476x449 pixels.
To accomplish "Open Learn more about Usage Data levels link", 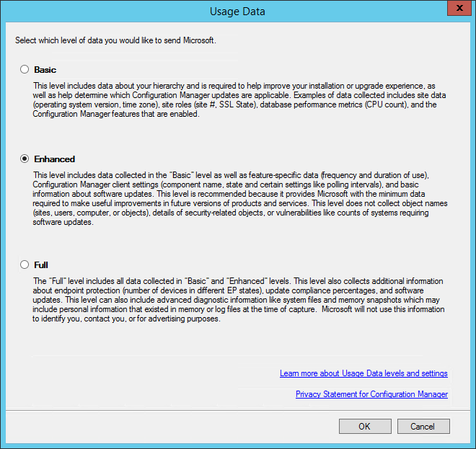I will click(x=363, y=373).
